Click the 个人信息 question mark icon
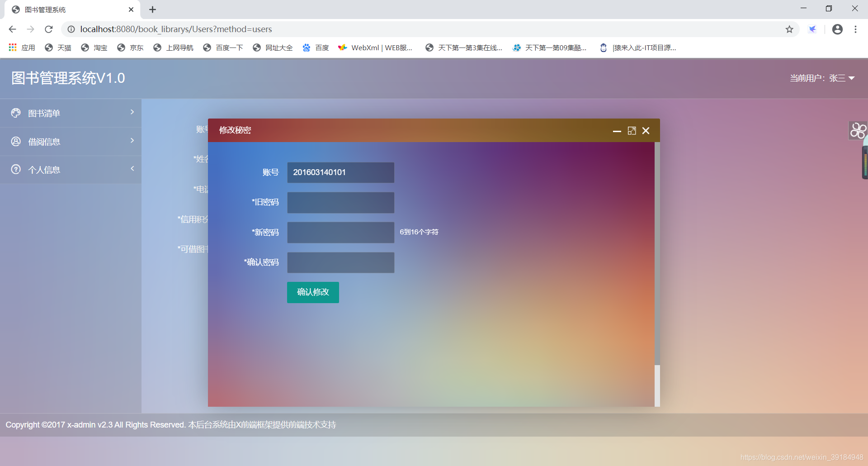 click(x=16, y=169)
